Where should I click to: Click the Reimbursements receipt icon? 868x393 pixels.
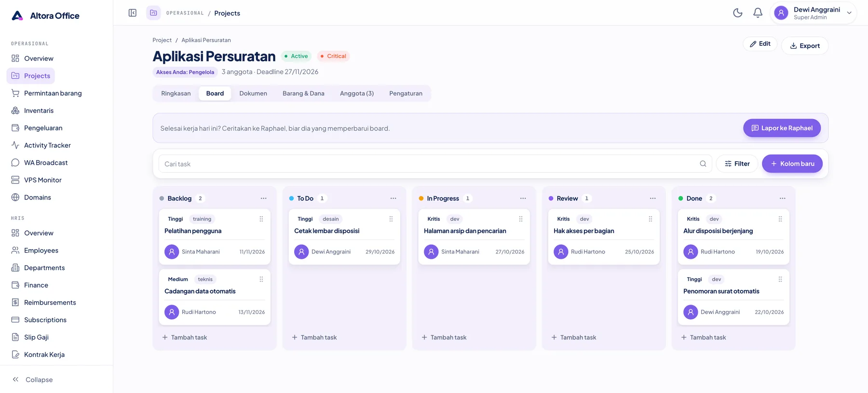[15, 303]
